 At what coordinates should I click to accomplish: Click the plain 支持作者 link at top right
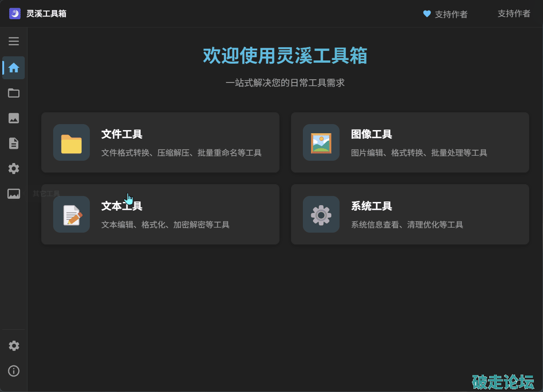tap(514, 14)
